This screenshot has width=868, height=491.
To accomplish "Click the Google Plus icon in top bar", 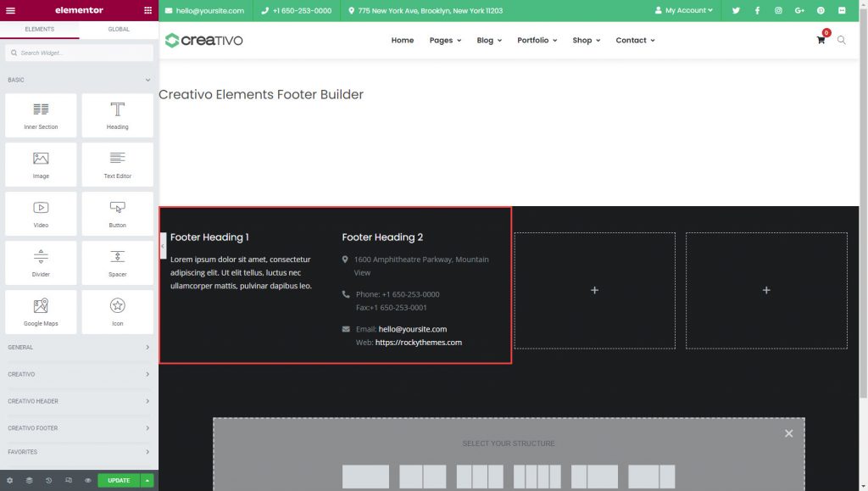I will [799, 10].
